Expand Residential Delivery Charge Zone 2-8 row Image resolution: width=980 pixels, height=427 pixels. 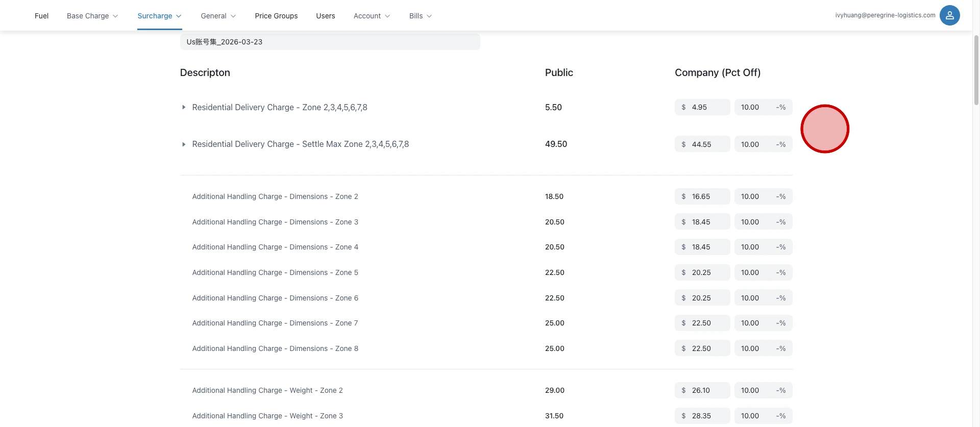coord(184,108)
